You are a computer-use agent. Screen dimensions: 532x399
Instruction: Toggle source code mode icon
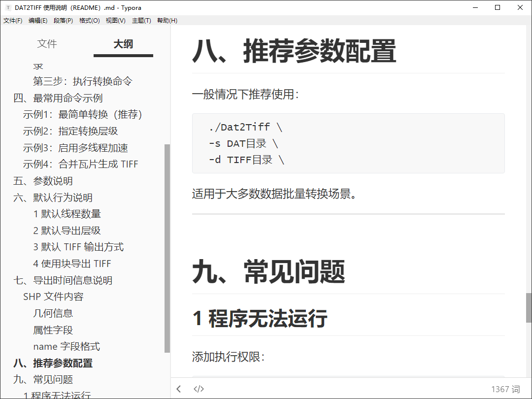[x=199, y=389]
